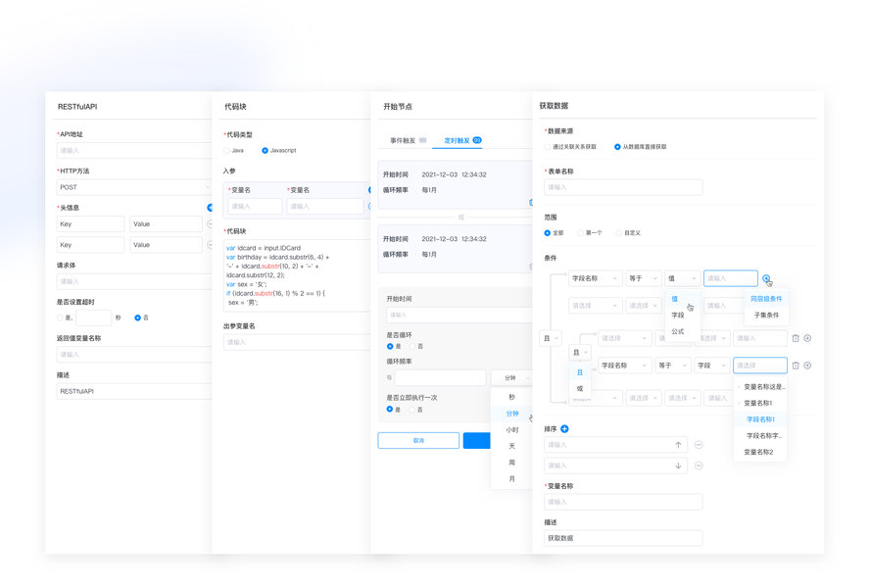The height and width of the screenshot is (588, 870).
Task: Select 同层级条件 from the add menu
Action: [x=766, y=299]
